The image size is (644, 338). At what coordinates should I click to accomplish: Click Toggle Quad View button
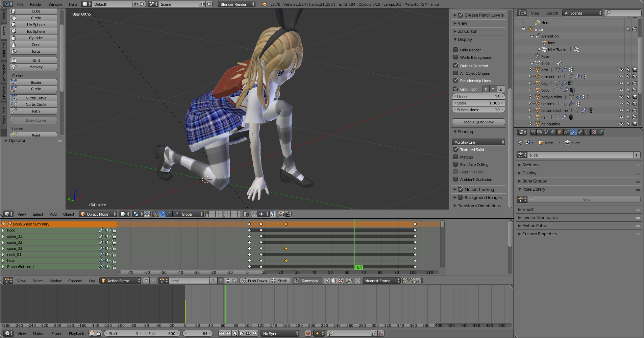(x=478, y=122)
